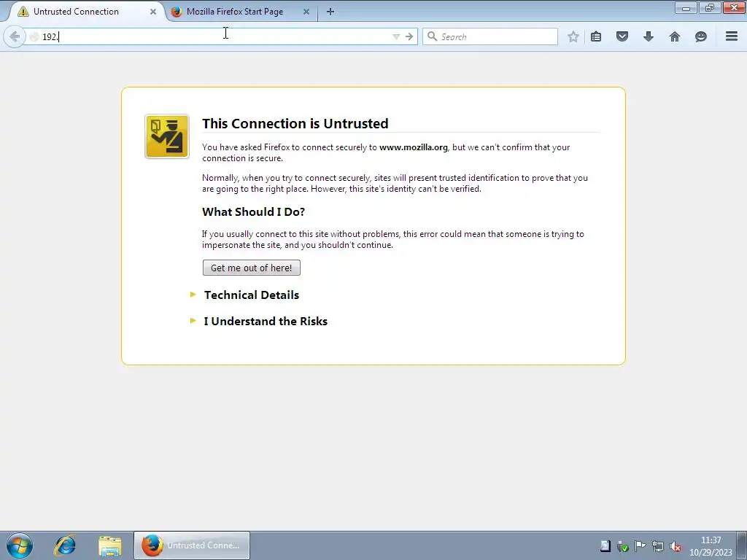This screenshot has height=560, width=747.
Task: Close the Firefox window
Action: (x=734, y=7)
